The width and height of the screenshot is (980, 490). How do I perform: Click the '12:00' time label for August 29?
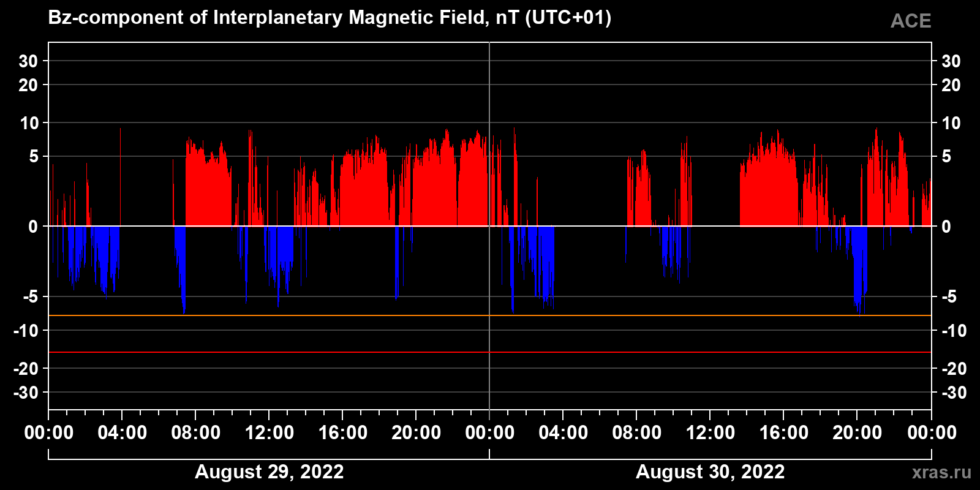(269, 432)
